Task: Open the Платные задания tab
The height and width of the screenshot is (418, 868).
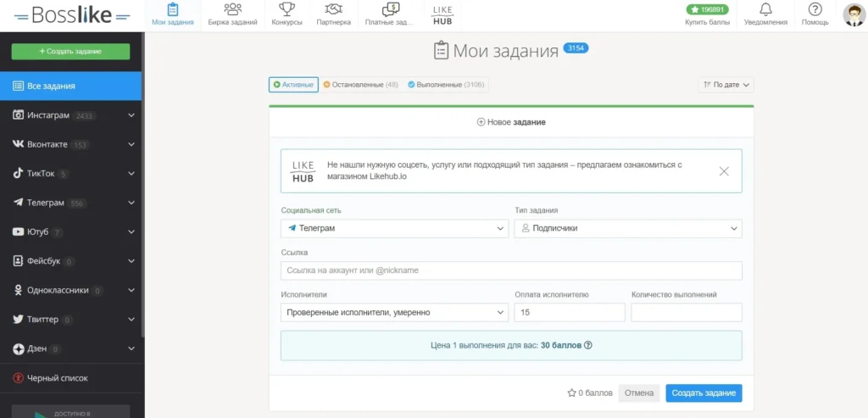Action: [x=390, y=15]
